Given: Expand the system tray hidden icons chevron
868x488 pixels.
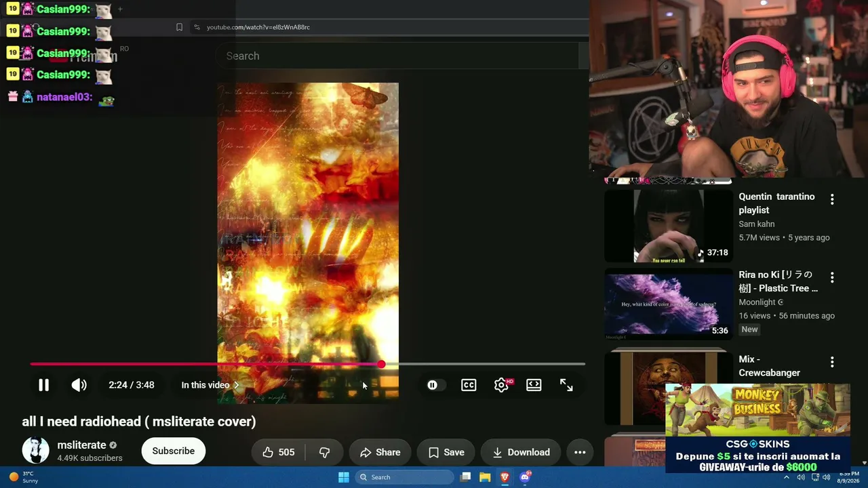Looking at the screenshot, I should click(787, 477).
